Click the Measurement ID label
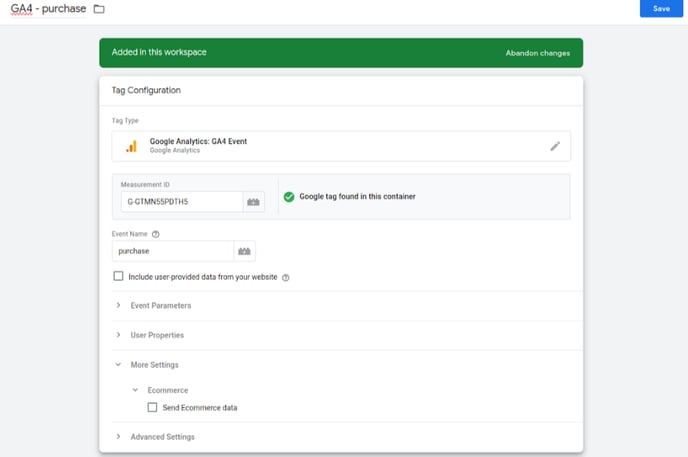The width and height of the screenshot is (688, 457). 145,185
